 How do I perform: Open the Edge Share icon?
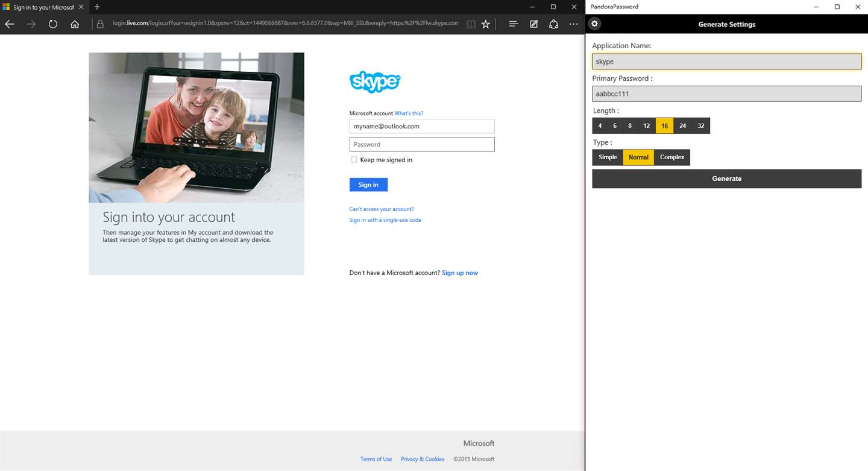click(x=553, y=24)
